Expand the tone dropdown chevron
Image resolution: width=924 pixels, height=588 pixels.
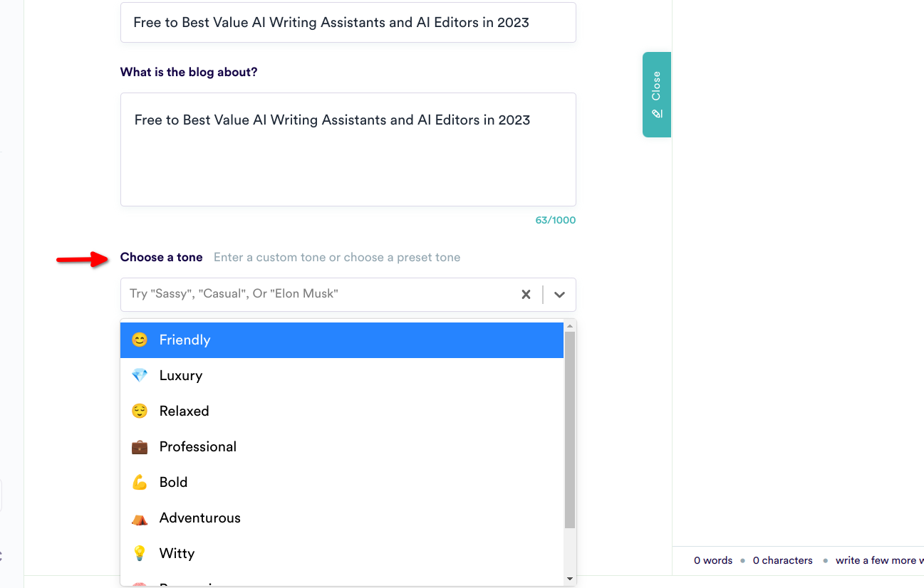point(559,294)
